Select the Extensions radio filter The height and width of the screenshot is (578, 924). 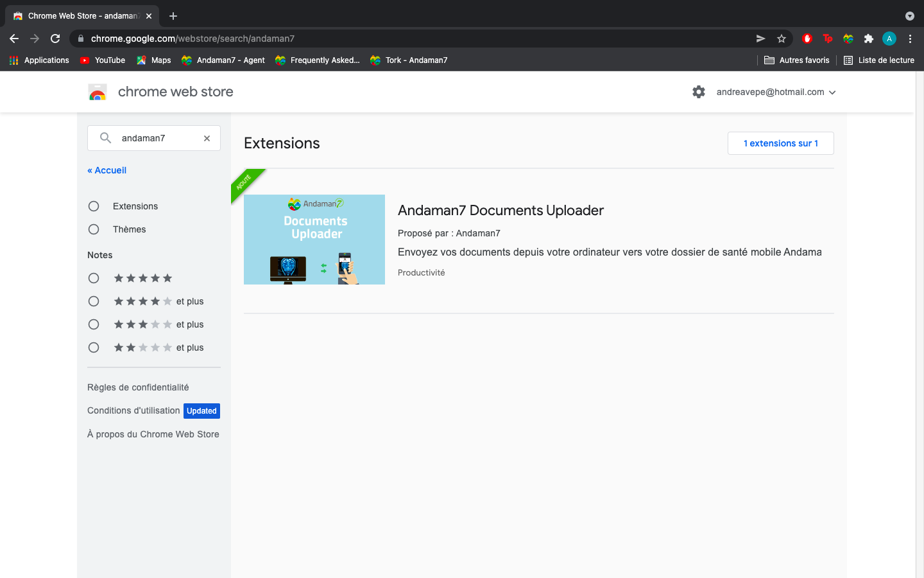click(94, 206)
